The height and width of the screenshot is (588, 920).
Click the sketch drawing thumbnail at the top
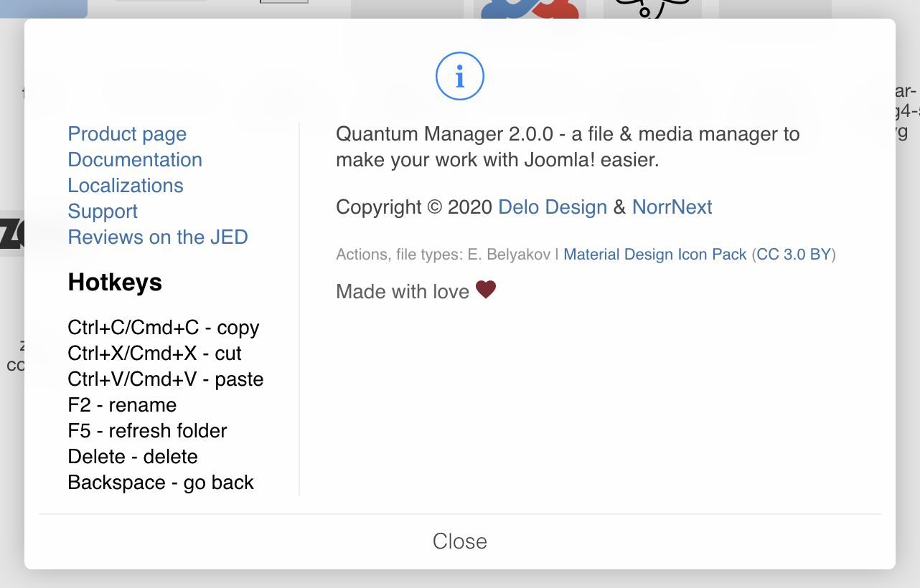(x=652, y=10)
